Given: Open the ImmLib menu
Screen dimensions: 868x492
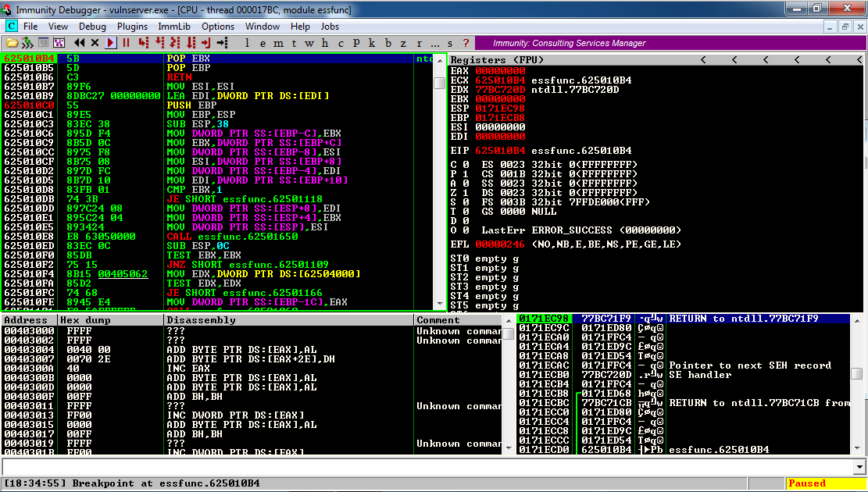Looking at the screenshot, I should coord(174,27).
